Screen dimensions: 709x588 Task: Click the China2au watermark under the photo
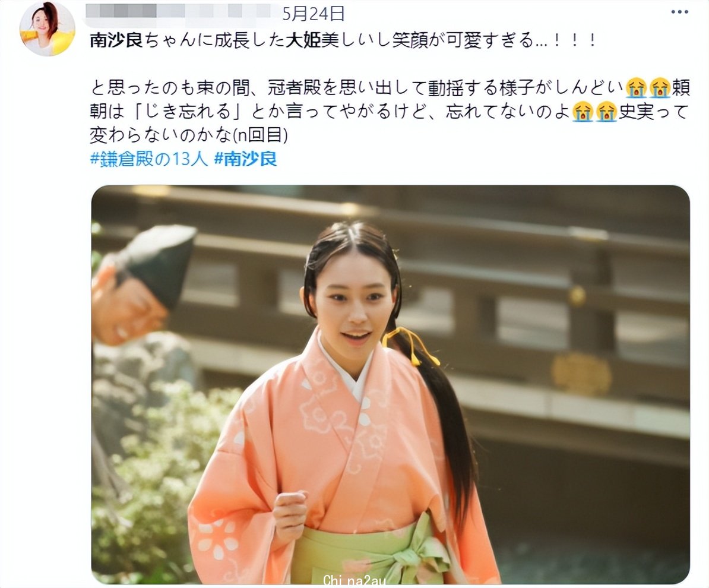pyautogui.click(x=354, y=580)
